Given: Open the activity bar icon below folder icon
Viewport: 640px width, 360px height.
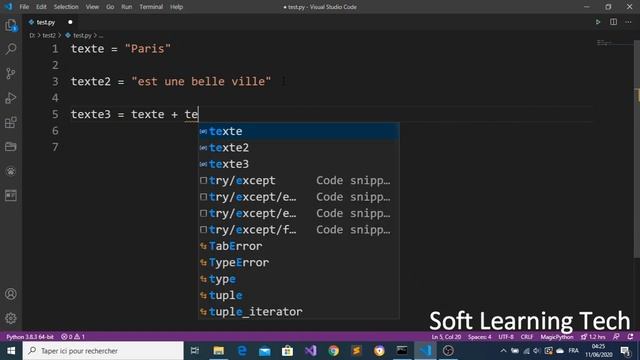Looking at the screenshot, I should coord(11,171).
